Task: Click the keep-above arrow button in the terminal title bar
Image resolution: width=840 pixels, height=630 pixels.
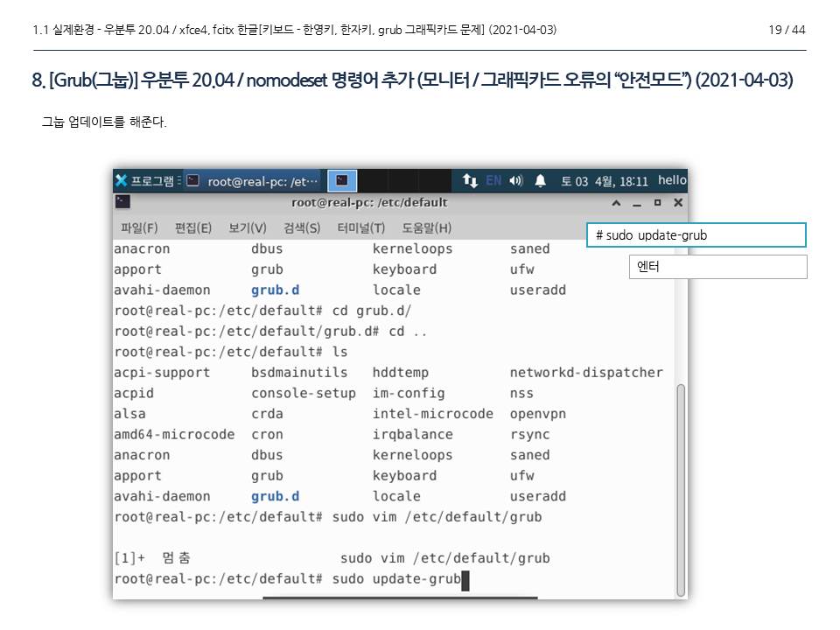Action: click(616, 203)
